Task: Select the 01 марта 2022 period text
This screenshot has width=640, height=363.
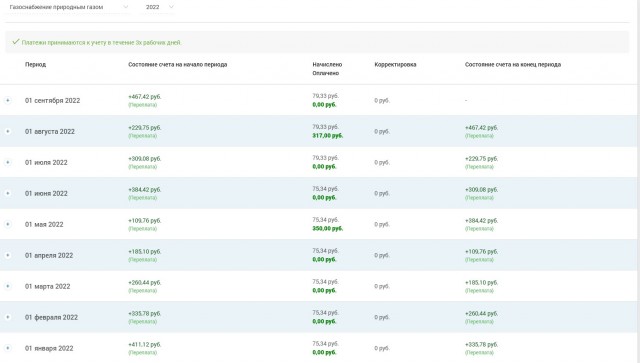Action: (x=48, y=286)
